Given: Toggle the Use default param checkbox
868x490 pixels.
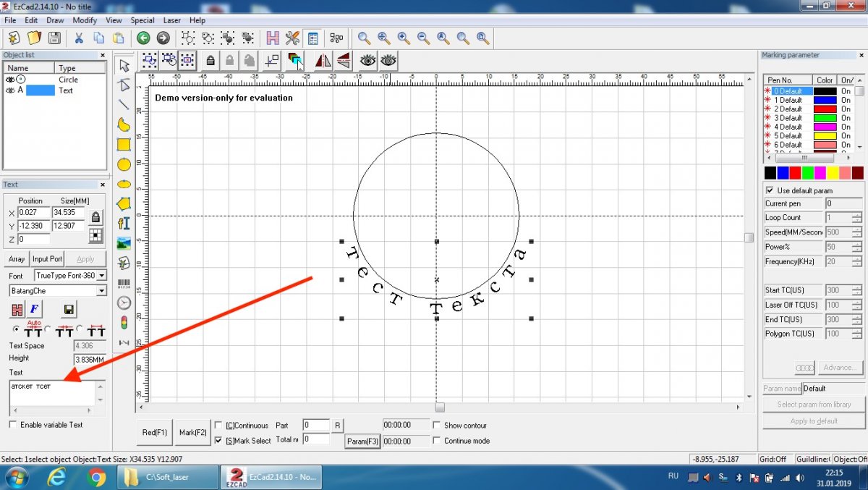Looking at the screenshot, I should 770,190.
